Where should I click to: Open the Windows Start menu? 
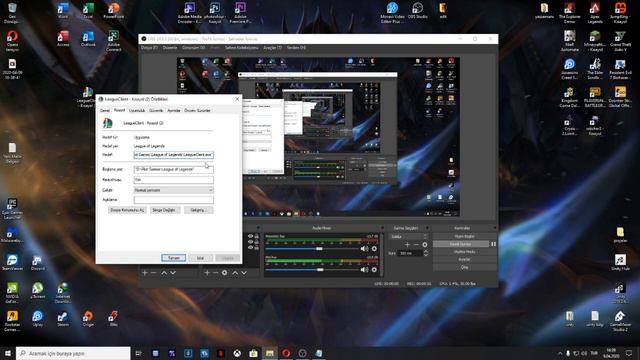(x=8, y=353)
